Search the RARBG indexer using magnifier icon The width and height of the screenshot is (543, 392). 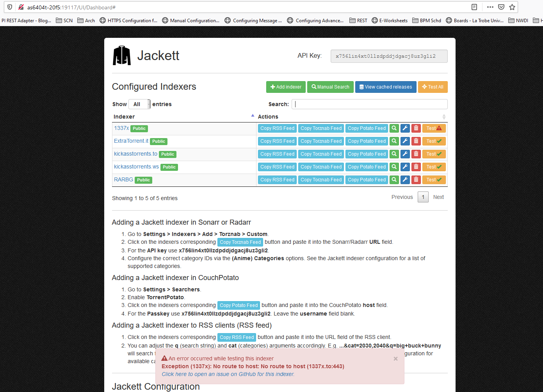[x=394, y=180]
